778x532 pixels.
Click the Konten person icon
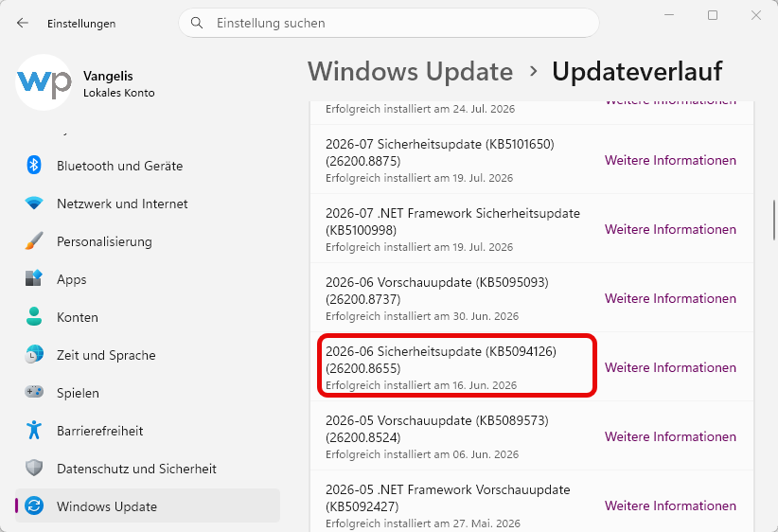pos(34,316)
